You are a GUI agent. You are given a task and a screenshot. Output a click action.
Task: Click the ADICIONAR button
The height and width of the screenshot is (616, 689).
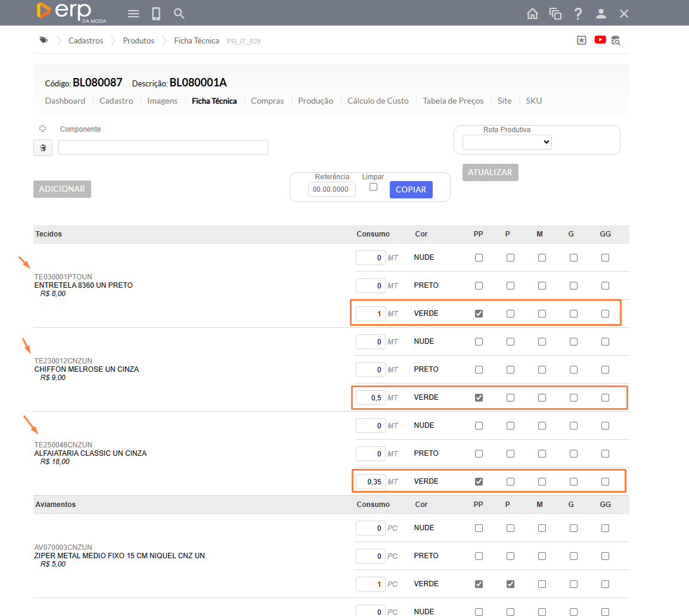(x=62, y=189)
